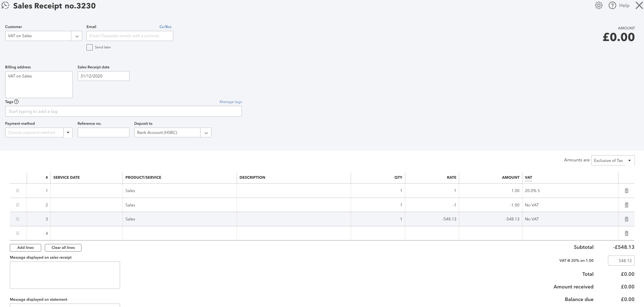Select No VAT cell in row 2
Screen dimensions: 644x307
tap(570, 205)
